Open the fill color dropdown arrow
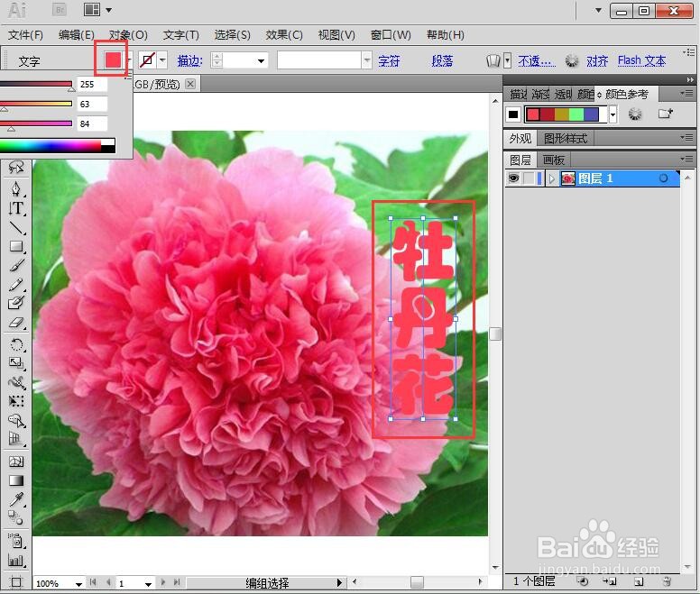700x594 pixels. click(x=129, y=59)
